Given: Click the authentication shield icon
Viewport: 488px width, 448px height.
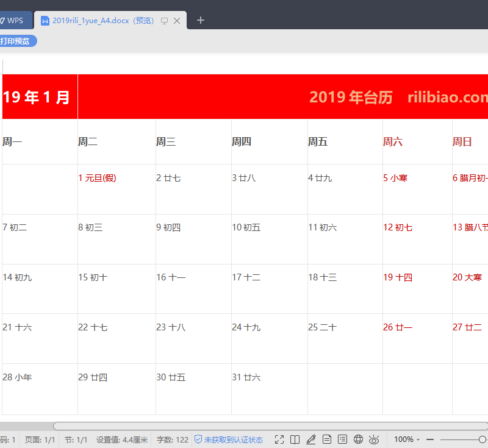Looking at the screenshot, I should coord(198,439).
